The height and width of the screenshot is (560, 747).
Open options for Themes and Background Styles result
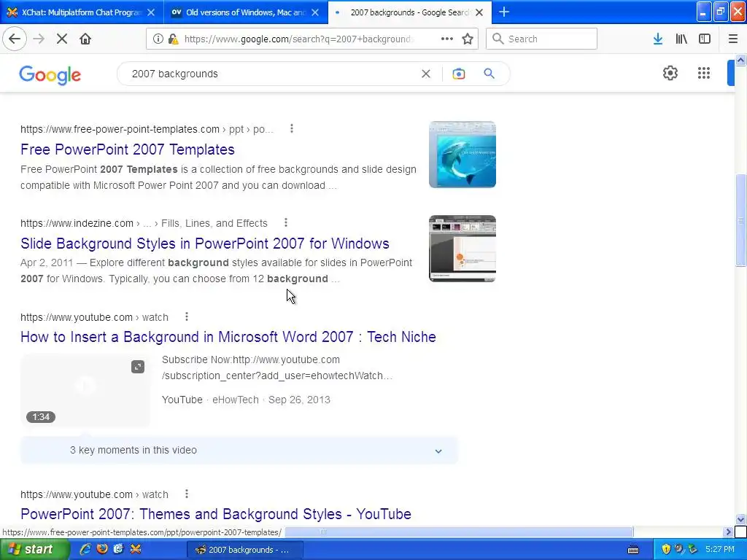click(x=187, y=494)
